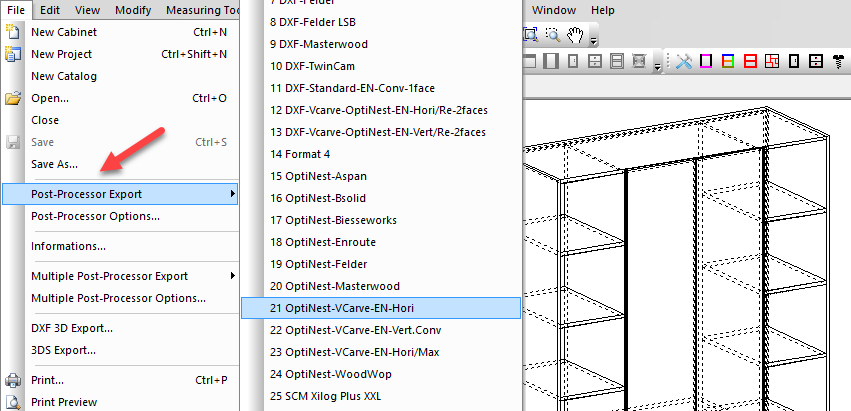Select New Catalog menu entry
851x411 pixels.
[x=120, y=76]
